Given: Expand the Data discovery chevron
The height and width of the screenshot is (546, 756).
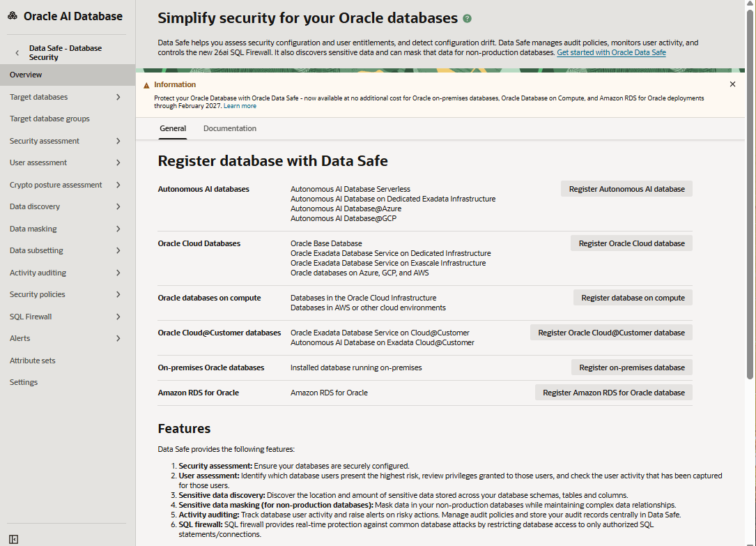Looking at the screenshot, I should [118, 206].
